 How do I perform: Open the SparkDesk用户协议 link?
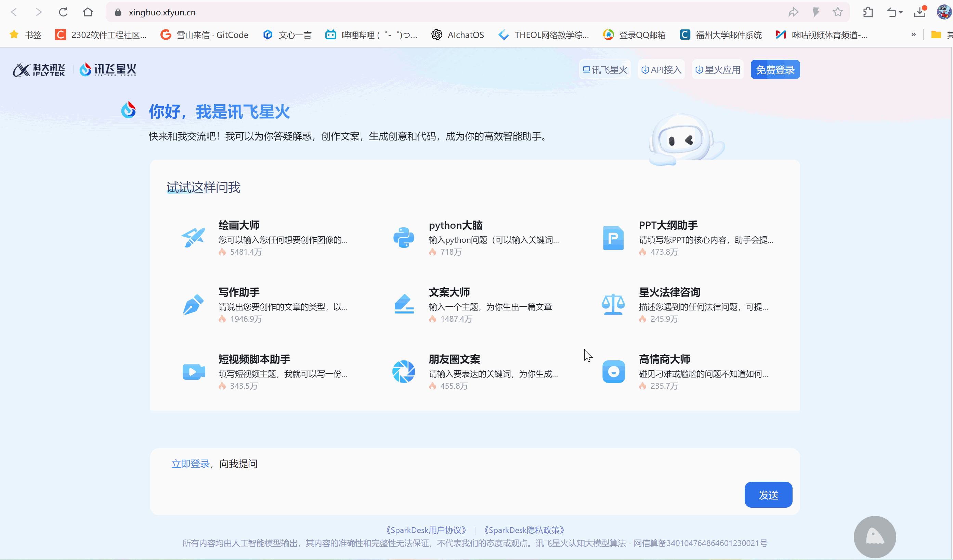(x=426, y=530)
